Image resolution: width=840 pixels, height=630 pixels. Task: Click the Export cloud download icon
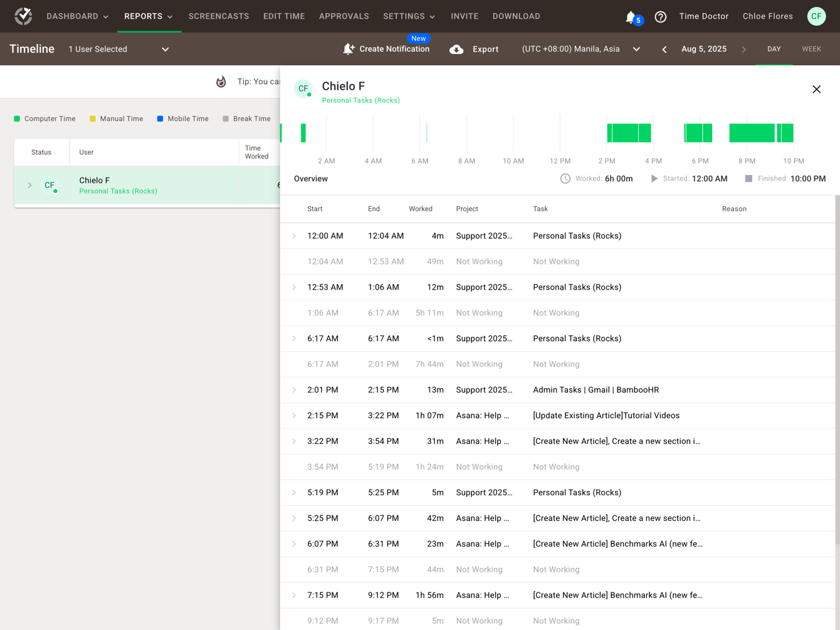[x=456, y=50]
